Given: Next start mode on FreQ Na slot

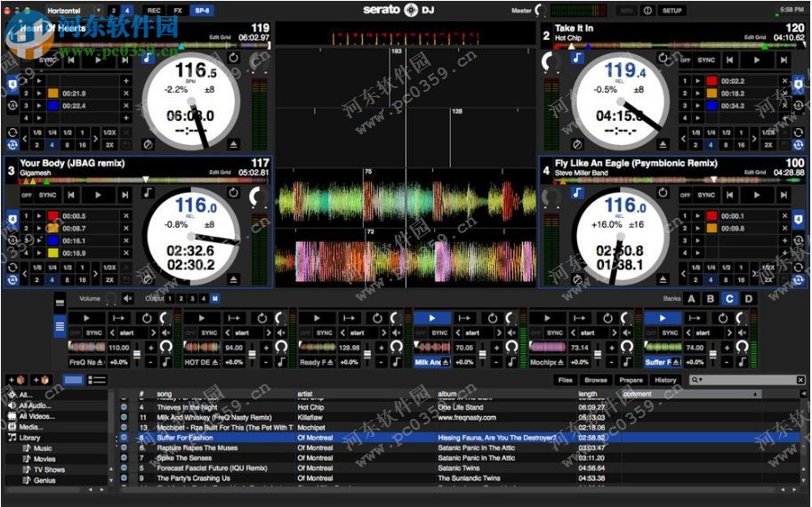Looking at the screenshot, I should 153,333.
